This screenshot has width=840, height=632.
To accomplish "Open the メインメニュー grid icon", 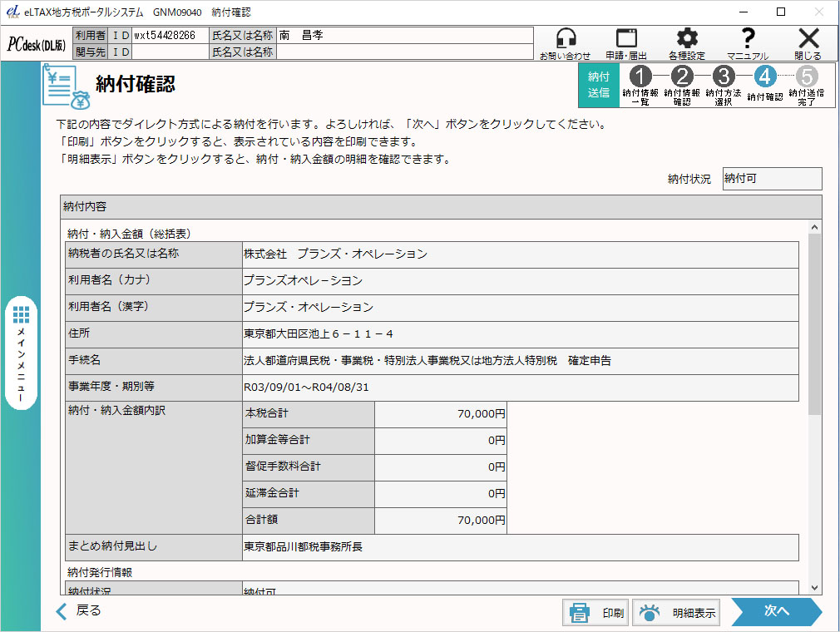I will [x=22, y=314].
